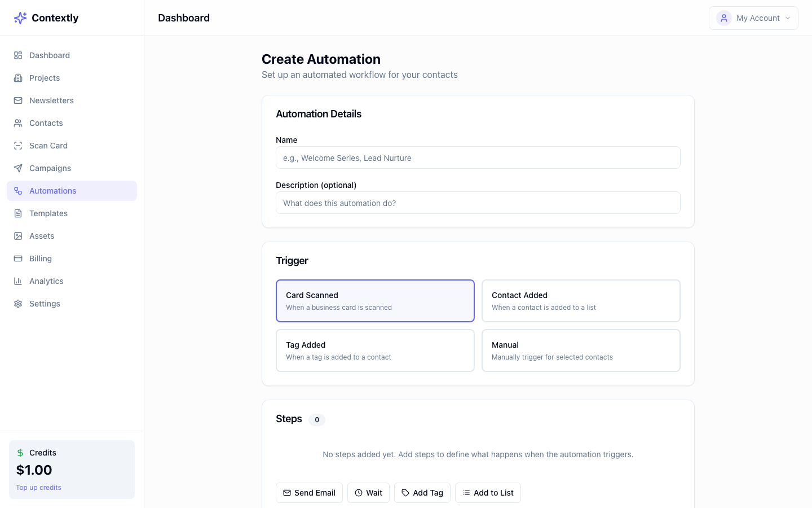
Task: Click the Add to List button
Action: coord(488,492)
